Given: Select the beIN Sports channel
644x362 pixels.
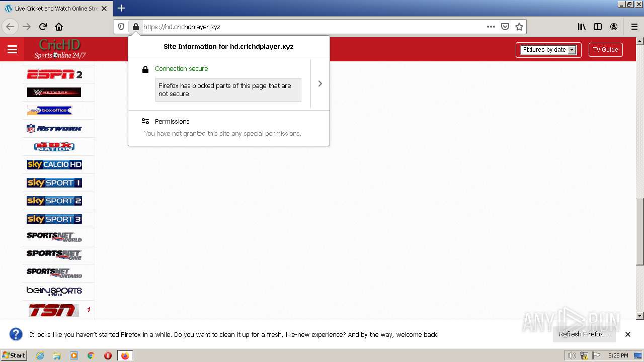Looking at the screenshot, I should click(54, 292).
